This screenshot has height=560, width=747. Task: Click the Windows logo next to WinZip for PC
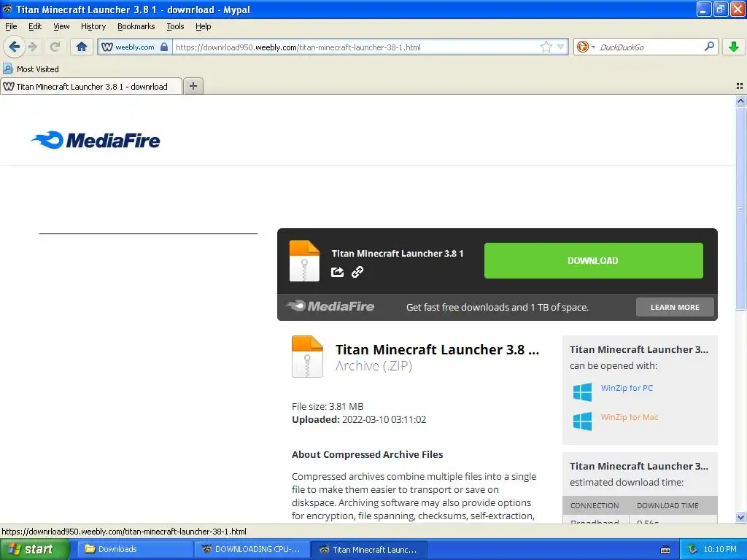coord(583,392)
